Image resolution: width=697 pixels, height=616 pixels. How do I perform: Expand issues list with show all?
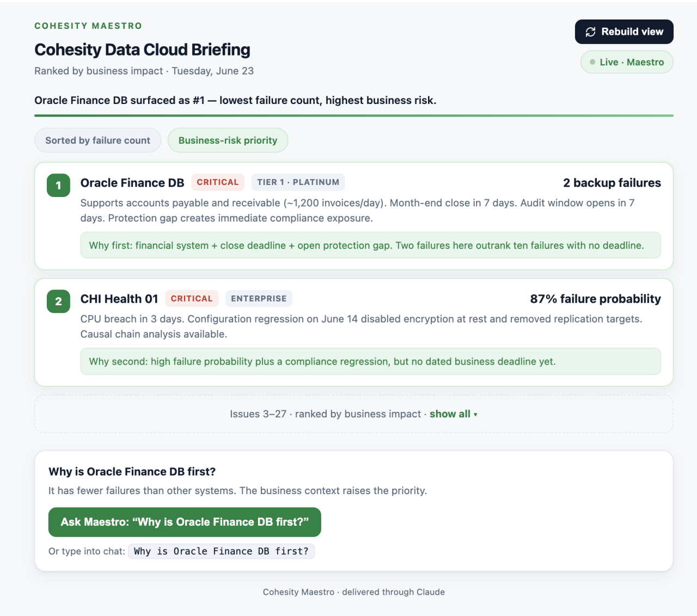[453, 414]
